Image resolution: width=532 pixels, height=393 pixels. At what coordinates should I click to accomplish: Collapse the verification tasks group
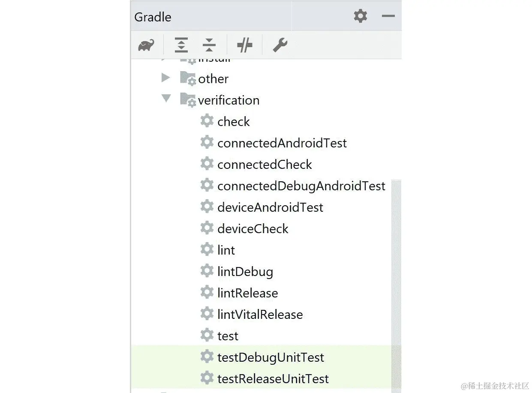[166, 99]
